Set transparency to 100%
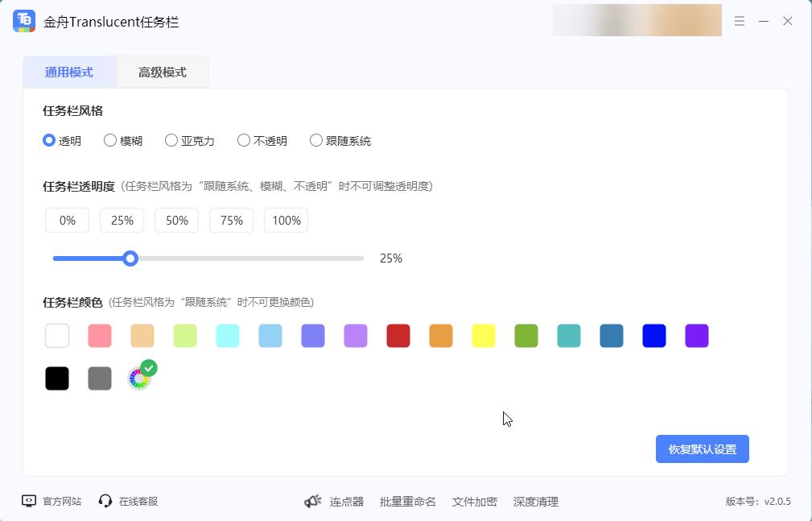812x521 pixels. tap(286, 220)
